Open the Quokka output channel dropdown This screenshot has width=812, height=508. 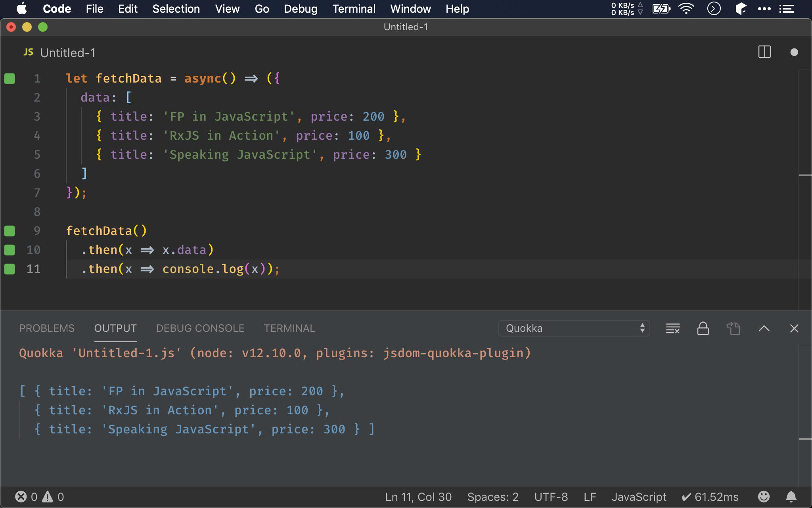click(x=574, y=329)
